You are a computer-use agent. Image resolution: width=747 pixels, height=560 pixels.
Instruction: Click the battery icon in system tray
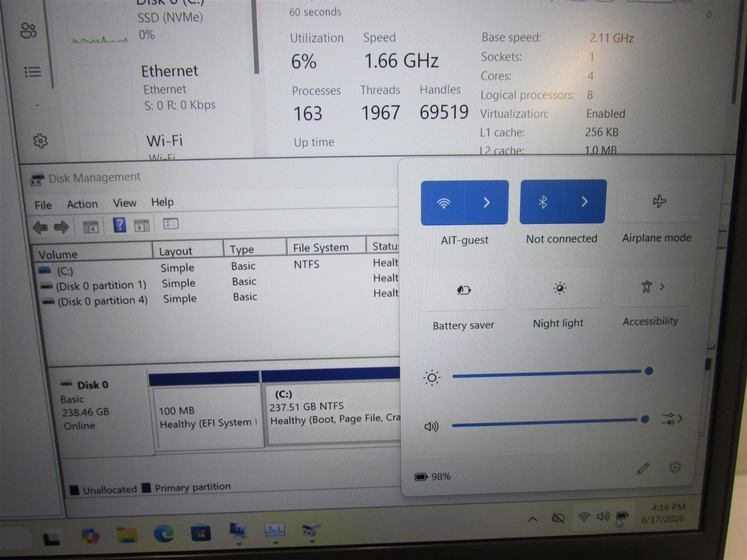(622, 516)
